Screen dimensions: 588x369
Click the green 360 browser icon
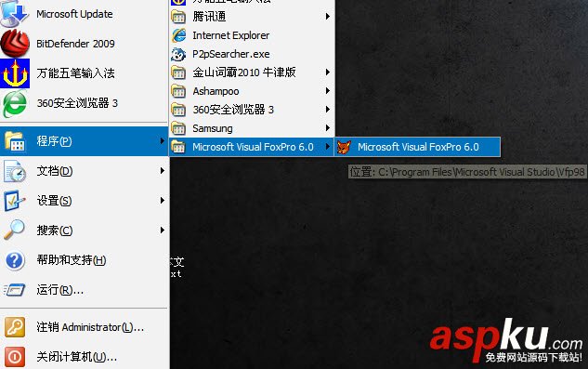[x=15, y=103]
